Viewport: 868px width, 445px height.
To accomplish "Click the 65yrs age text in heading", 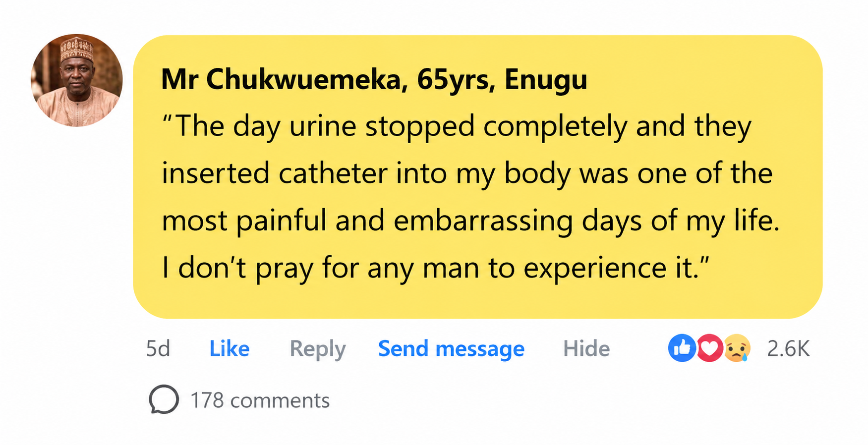I will click(456, 80).
